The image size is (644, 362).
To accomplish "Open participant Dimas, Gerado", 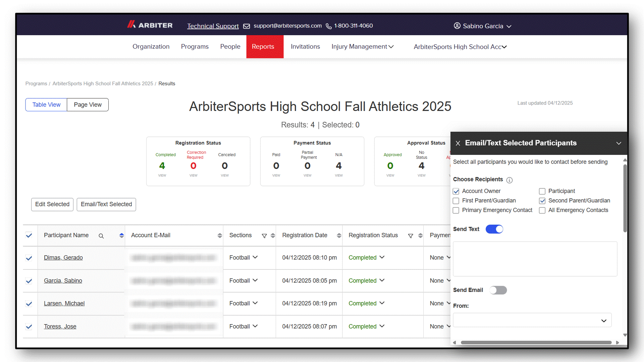I will [63, 258].
